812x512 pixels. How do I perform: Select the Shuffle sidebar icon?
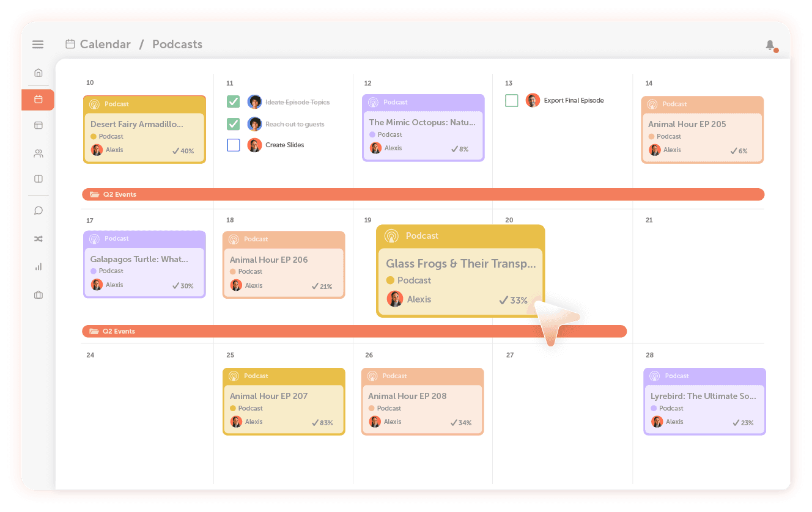click(38, 239)
